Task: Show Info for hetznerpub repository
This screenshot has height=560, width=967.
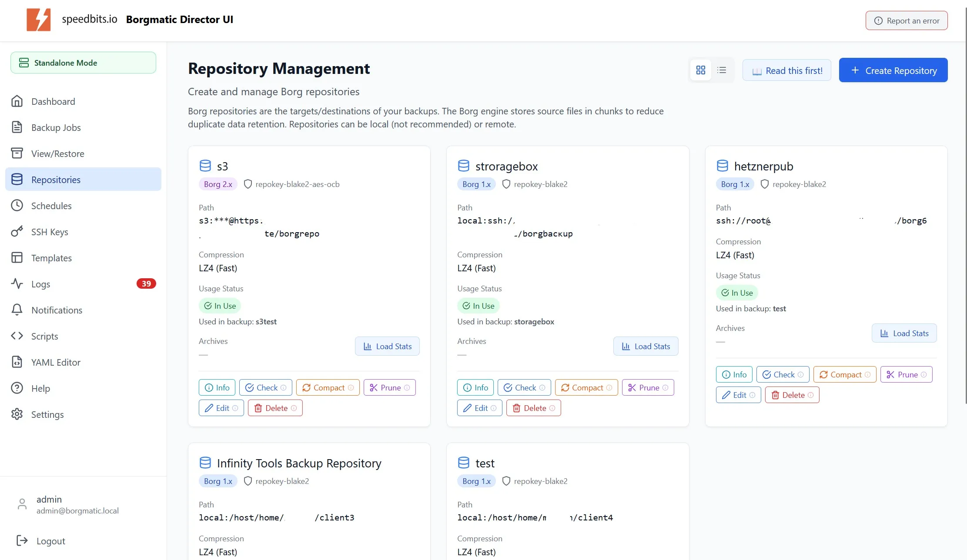Action: tap(734, 374)
